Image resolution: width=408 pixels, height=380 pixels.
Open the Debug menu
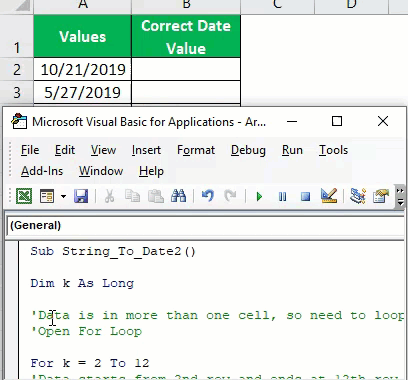tap(248, 150)
